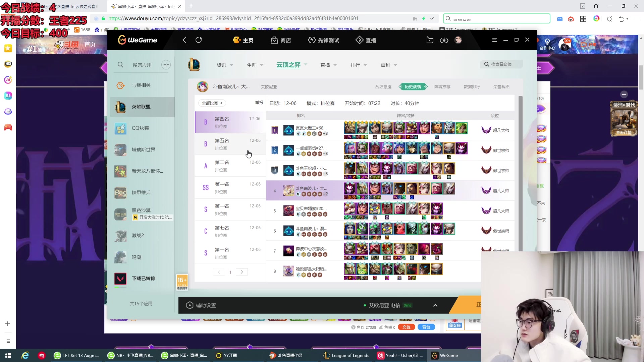
Task: Open League of Legends taskbar item
Action: (x=346, y=355)
